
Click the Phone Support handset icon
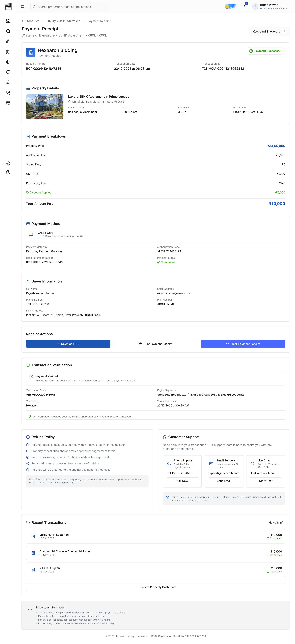pos(169,464)
